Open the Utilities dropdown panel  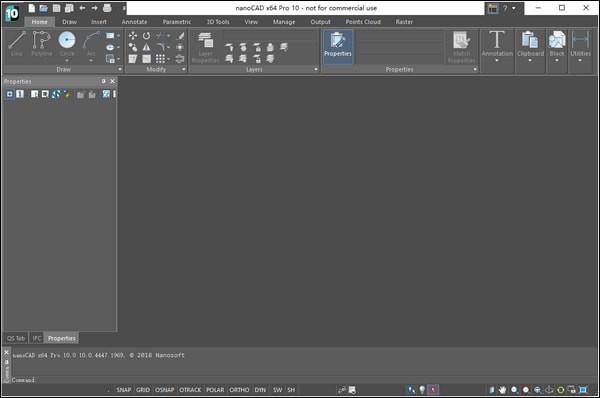[x=580, y=47]
